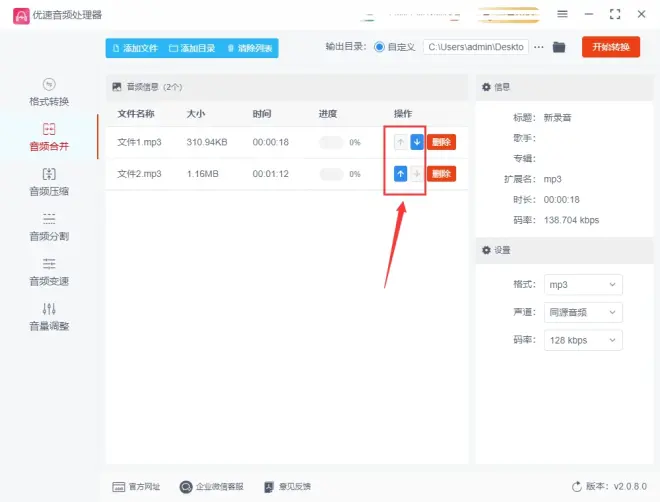Open 企业微信客服 customer service link
The width and height of the screenshot is (660, 502).
pos(212,487)
